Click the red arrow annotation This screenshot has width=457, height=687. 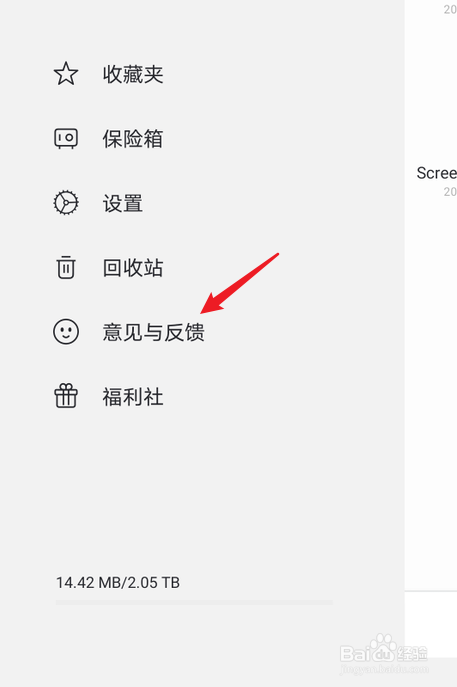tap(239, 283)
